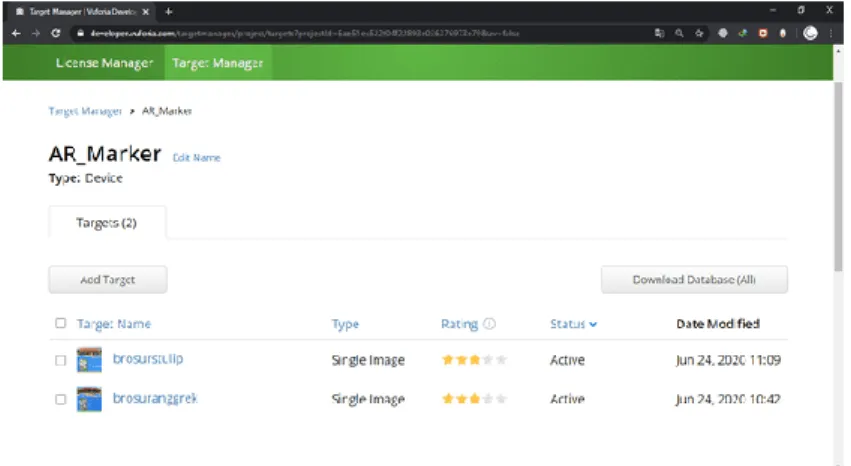Open the Chrome three-dot menu
The width and height of the screenshot is (851, 466).
click(830, 34)
